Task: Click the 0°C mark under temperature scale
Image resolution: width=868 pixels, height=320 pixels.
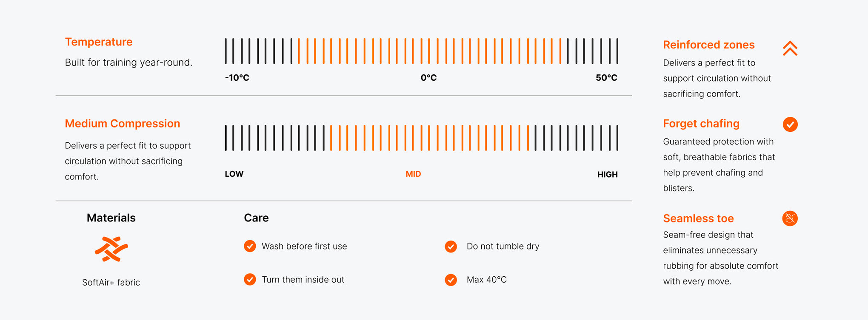Action: [x=428, y=78]
